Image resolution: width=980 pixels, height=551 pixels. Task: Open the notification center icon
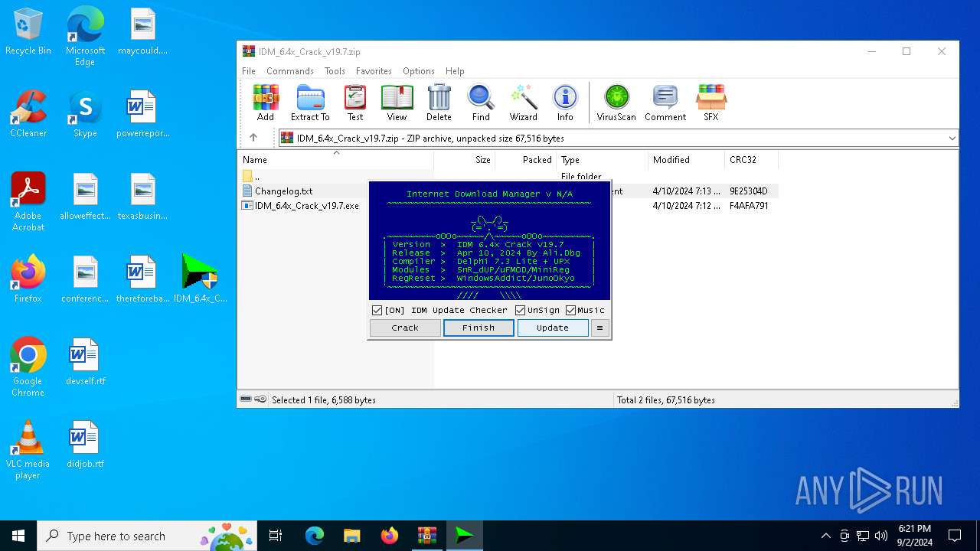tap(955, 536)
